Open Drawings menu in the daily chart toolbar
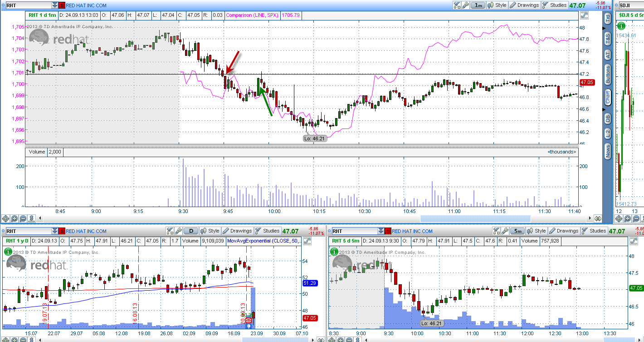Image resolution: width=644 pixels, height=342 pixels. pyautogui.click(x=237, y=231)
